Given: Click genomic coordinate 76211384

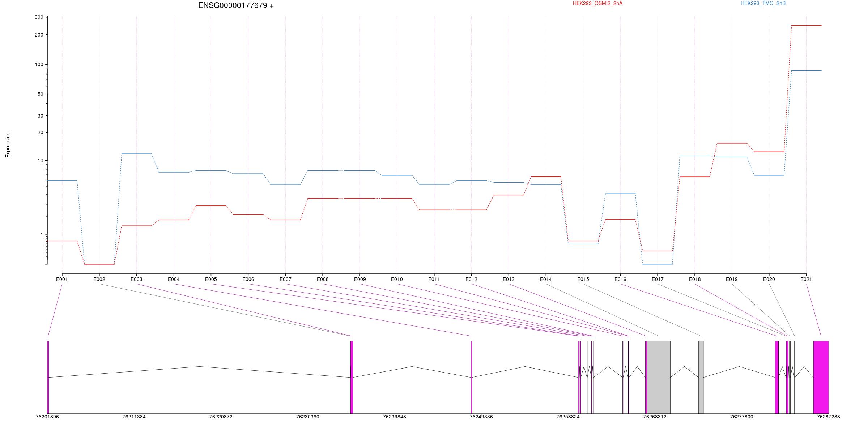Looking at the screenshot, I should coord(134,417).
